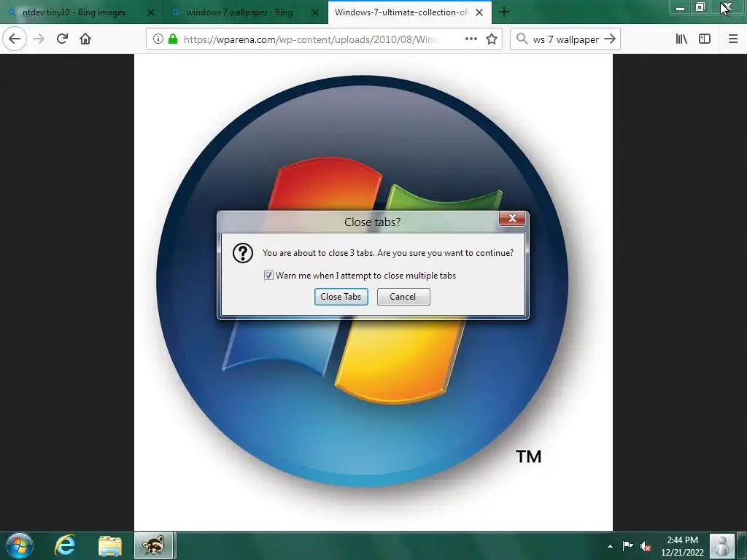
Task: Click the raccoon browser taskbar button
Action: pyautogui.click(x=153, y=545)
